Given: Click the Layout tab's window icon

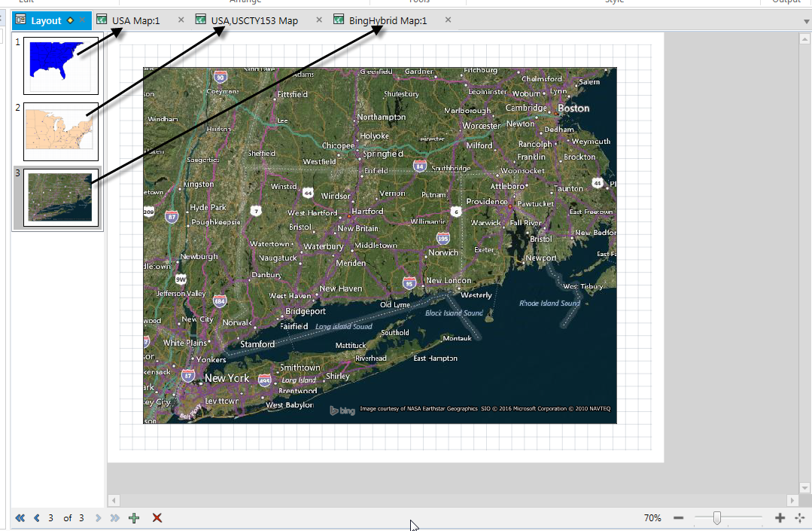Looking at the screenshot, I should 21,20.
